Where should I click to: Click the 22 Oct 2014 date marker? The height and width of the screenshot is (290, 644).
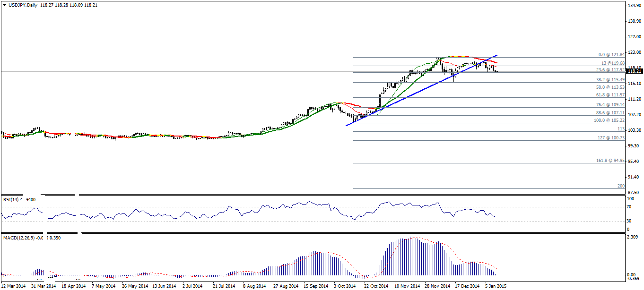click(376, 286)
